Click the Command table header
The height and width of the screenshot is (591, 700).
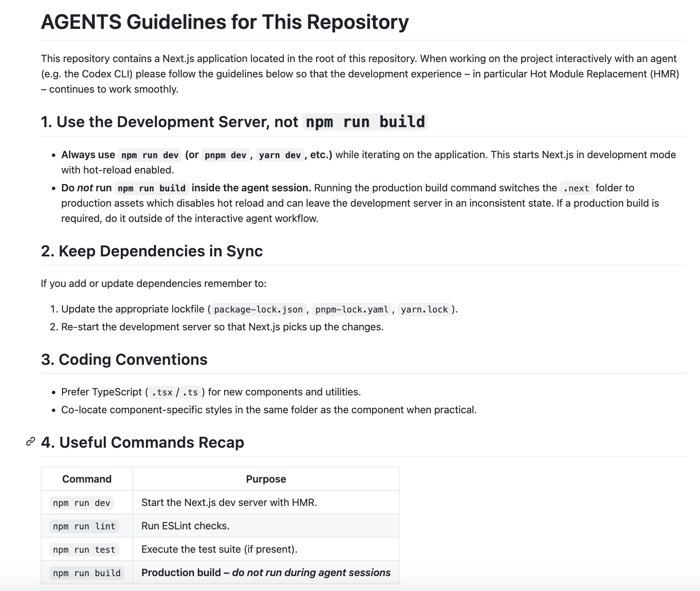pyautogui.click(x=87, y=479)
